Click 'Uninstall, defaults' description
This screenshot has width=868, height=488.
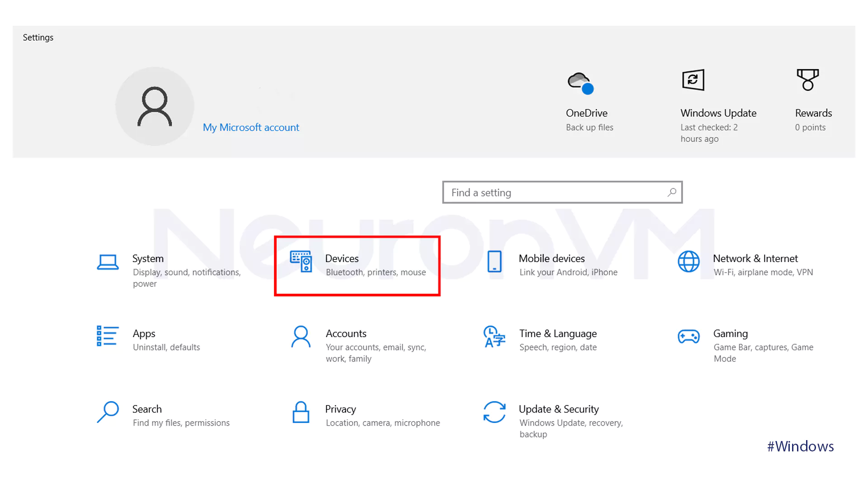coord(166,347)
